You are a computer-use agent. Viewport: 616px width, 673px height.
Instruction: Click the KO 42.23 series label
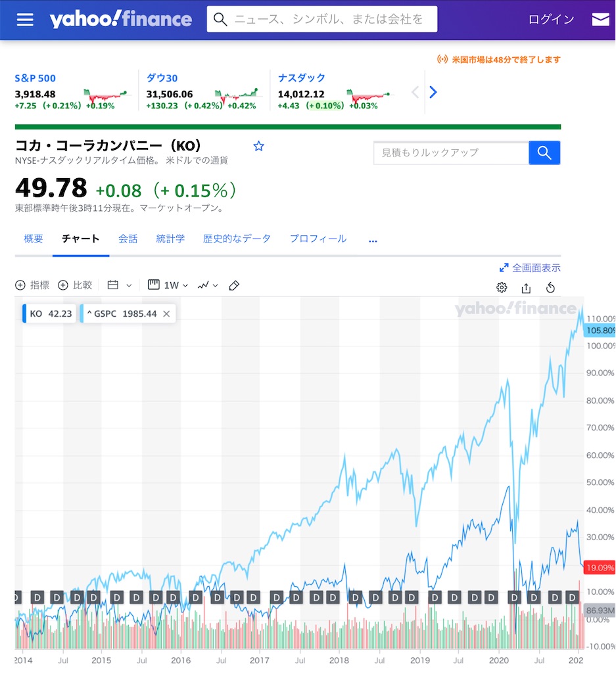50,313
